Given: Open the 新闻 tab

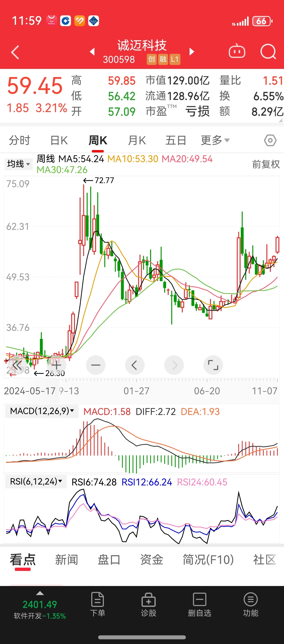Looking at the screenshot, I should point(67,560).
